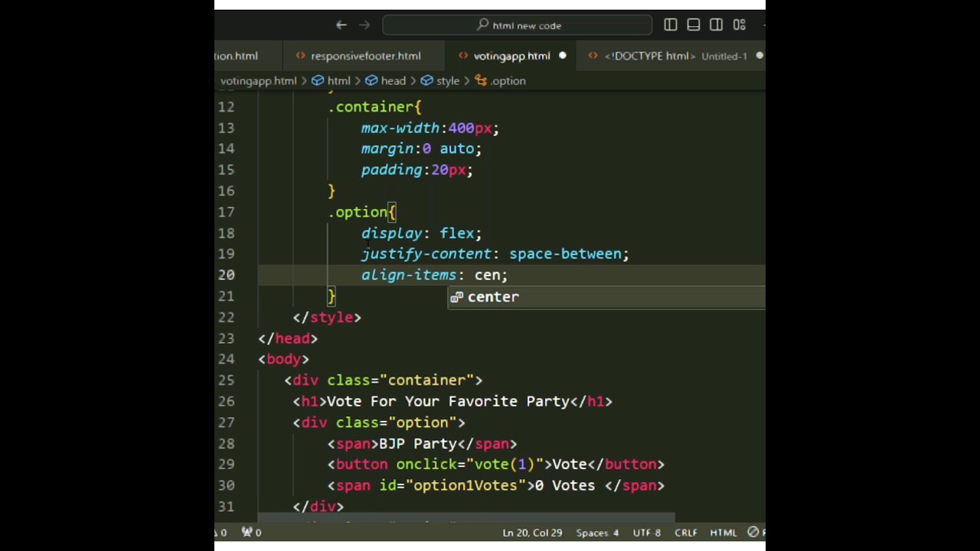
Task: Click the div class="container" line
Action: coord(384,380)
